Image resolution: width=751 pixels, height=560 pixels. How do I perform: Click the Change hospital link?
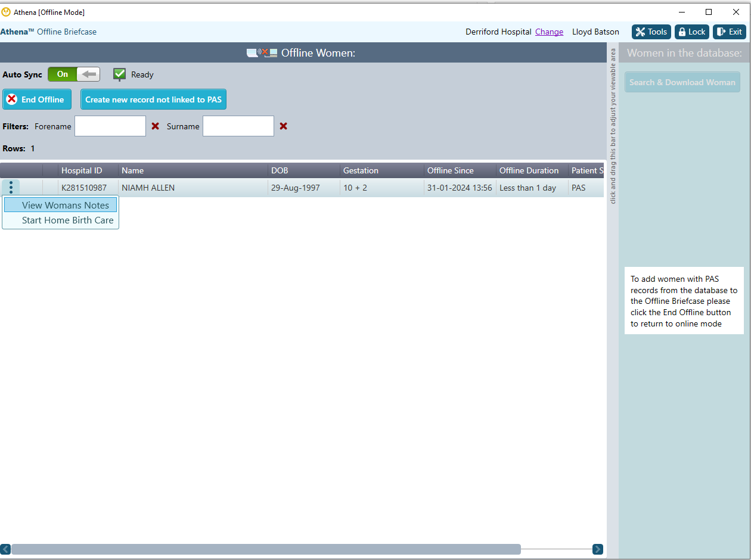pos(549,32)
